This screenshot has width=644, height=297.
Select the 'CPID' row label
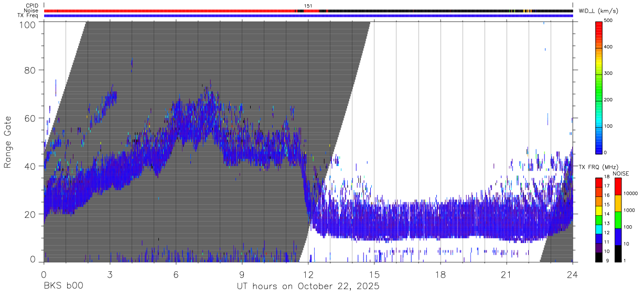(x=32, y=6)
